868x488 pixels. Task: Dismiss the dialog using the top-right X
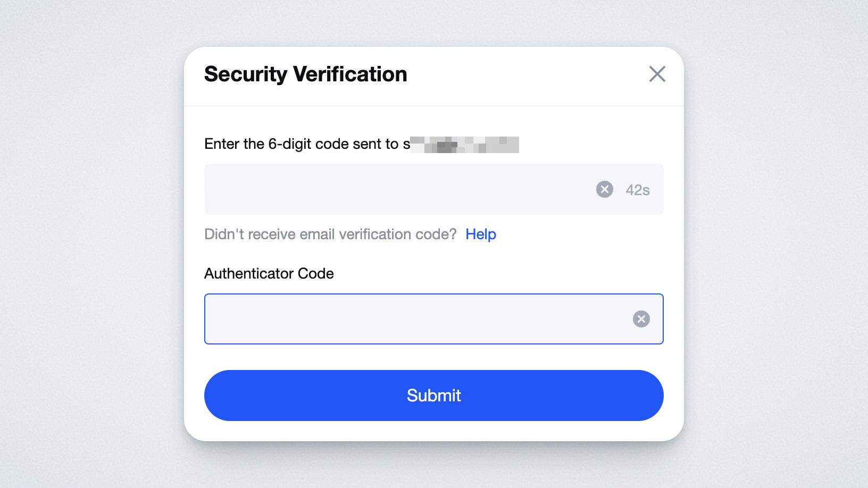point(657,74)
